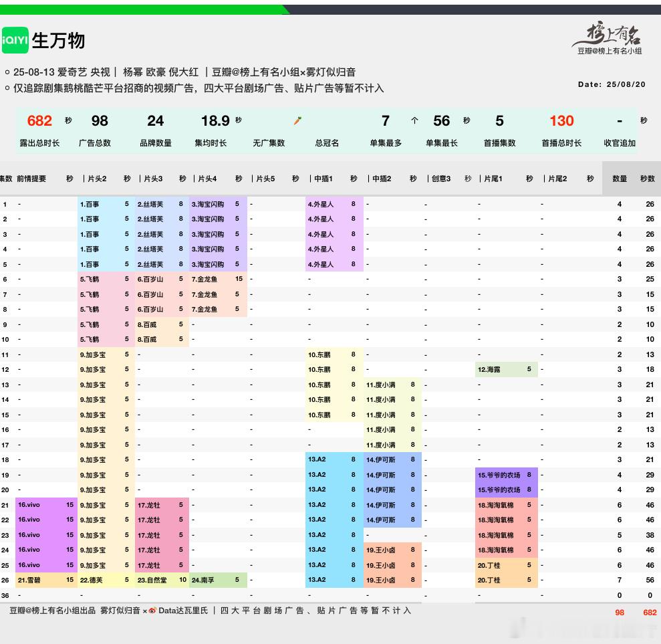Click the 16.vivo cell in episode 21 row

(x=46, y=505)
